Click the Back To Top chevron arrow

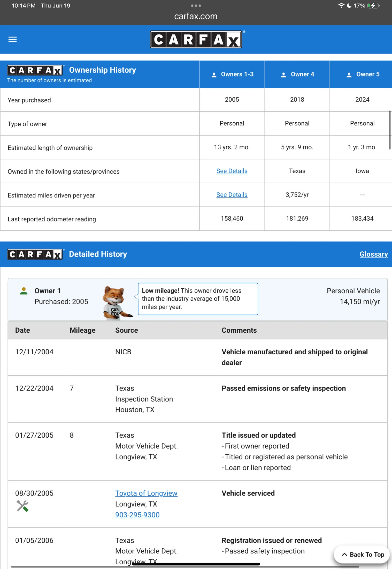[x=344, y=555]
